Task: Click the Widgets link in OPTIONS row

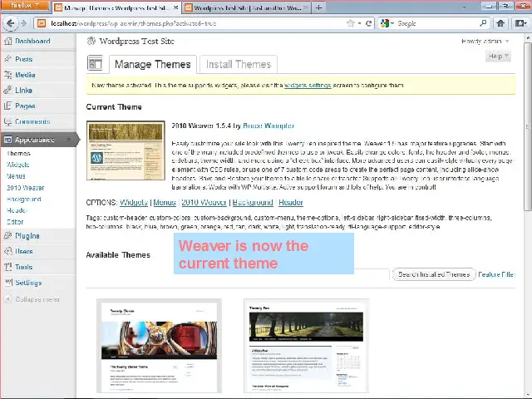Action: click(x=134, y=203)
